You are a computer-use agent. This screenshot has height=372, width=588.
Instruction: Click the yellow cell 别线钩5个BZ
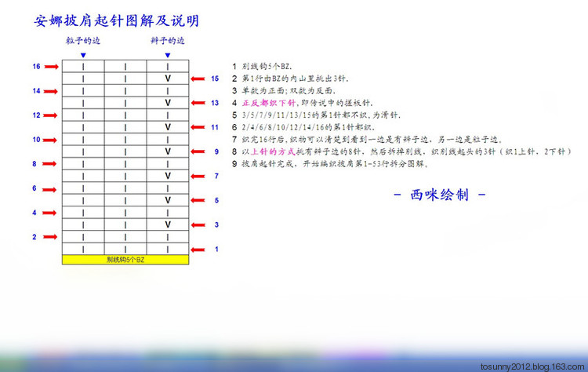pos(125,260)
